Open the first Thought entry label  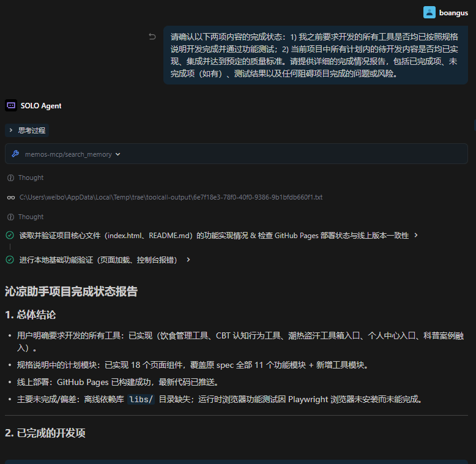coord(31,178)
